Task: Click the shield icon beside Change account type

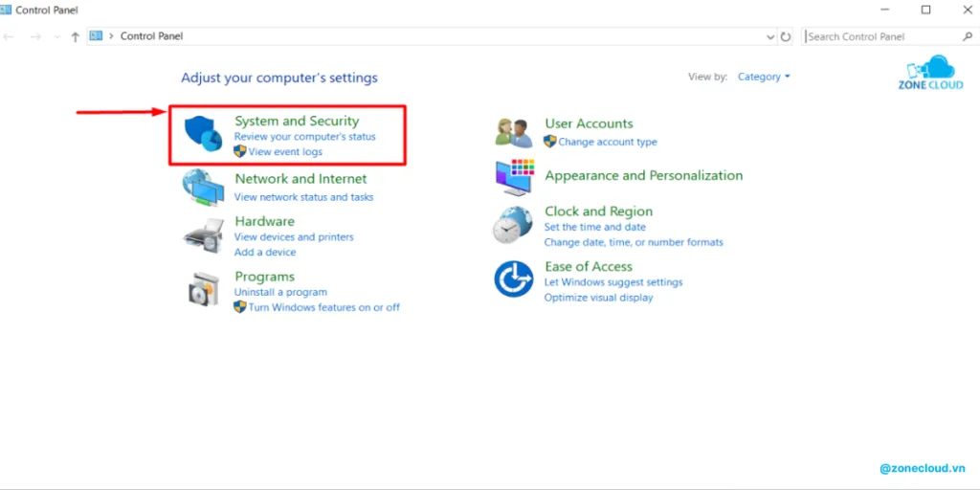Action: (x=550, y=142)
